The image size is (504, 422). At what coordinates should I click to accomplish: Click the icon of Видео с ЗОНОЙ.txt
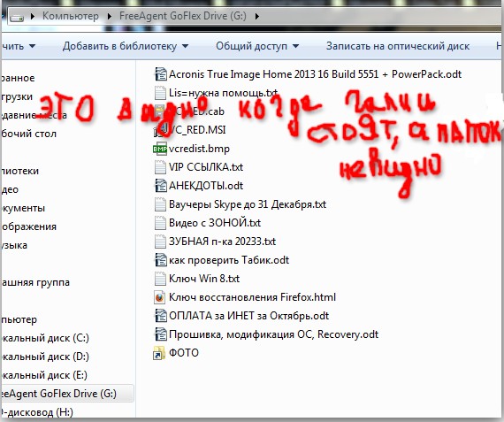coord(160,223)
